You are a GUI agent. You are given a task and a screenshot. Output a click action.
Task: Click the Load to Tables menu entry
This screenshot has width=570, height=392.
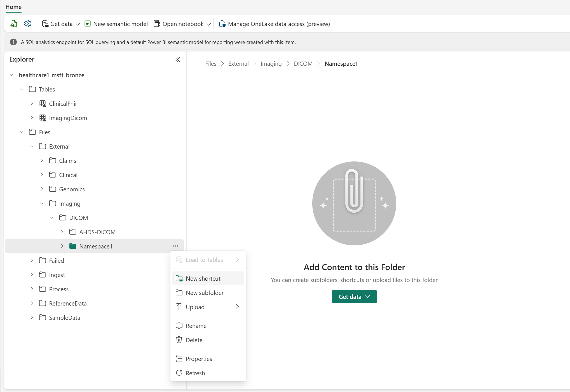click(208, 260)
